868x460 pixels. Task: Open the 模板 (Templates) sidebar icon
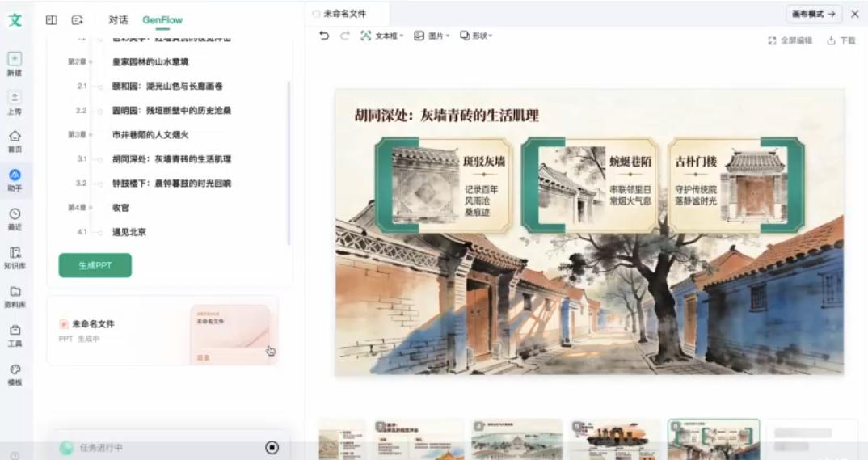tap(15, 369)
